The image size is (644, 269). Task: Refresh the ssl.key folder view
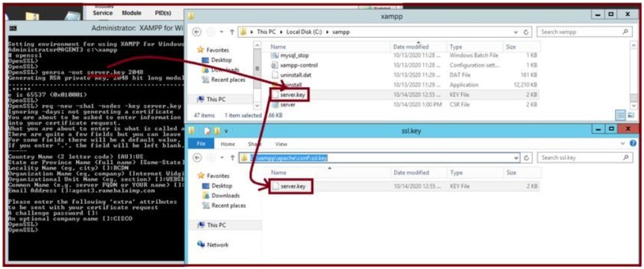point(527,158)
